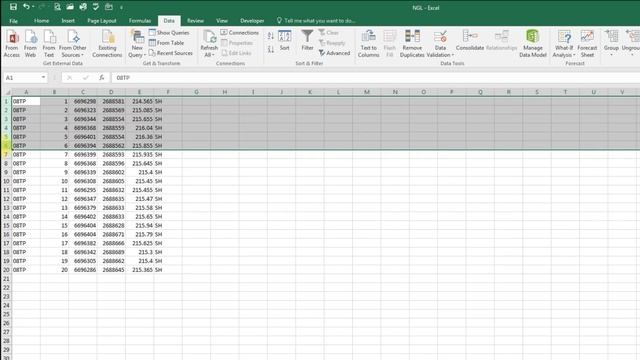Select column C header
This screenshot has height=360, width=640.
pyautogui.click(x=83, y=92)
